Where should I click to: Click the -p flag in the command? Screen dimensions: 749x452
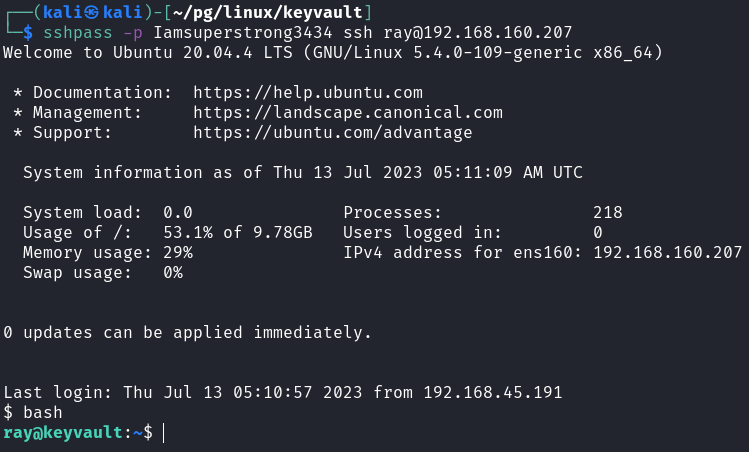coord(133,31)
